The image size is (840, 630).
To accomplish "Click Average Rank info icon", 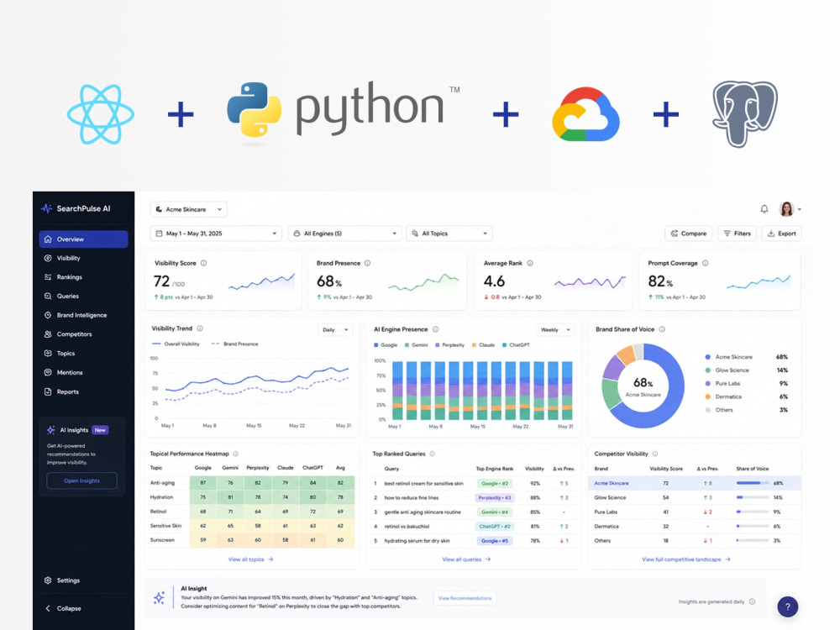I will pyautogui.click(x=530, y=263).
